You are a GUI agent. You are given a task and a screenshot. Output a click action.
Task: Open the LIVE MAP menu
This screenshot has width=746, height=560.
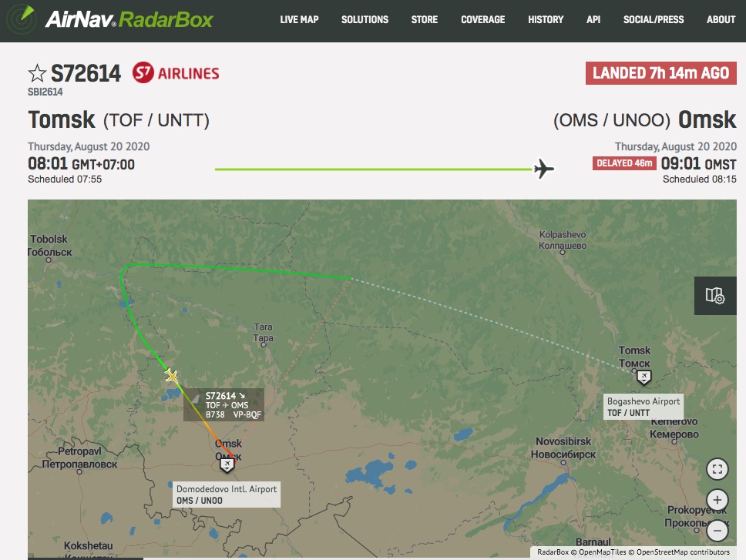pos(299,19)
